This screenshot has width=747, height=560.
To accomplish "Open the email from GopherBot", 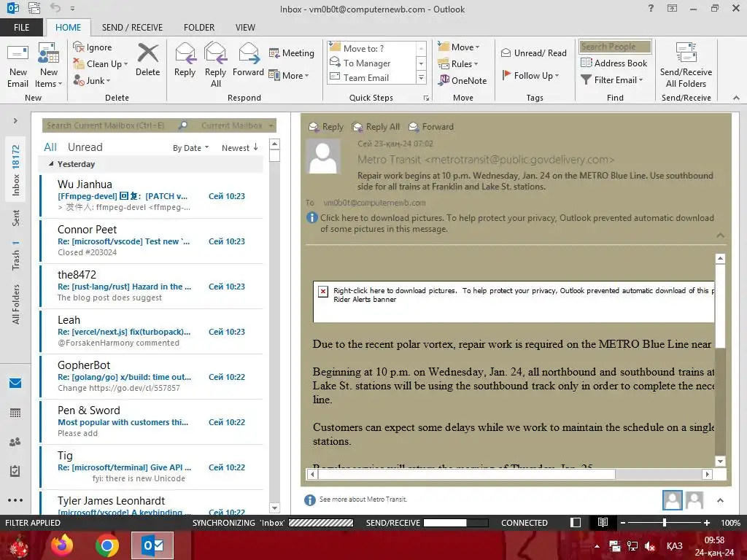I will pos(152,377).
